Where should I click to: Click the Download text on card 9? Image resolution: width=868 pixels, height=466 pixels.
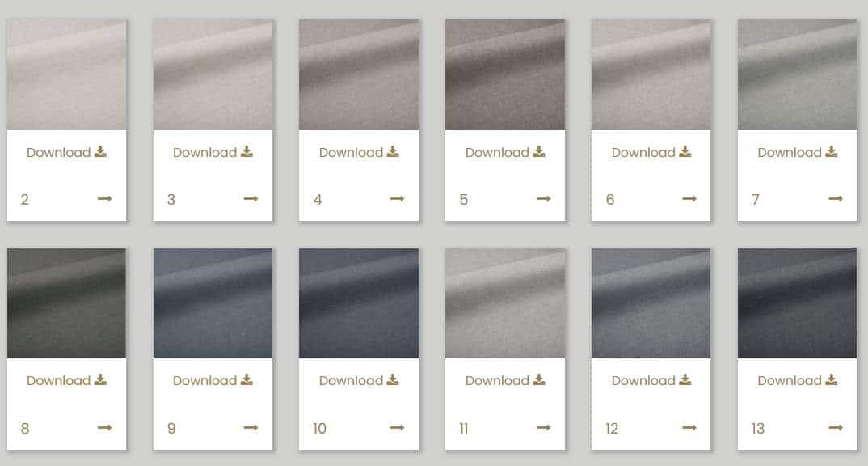204,381
